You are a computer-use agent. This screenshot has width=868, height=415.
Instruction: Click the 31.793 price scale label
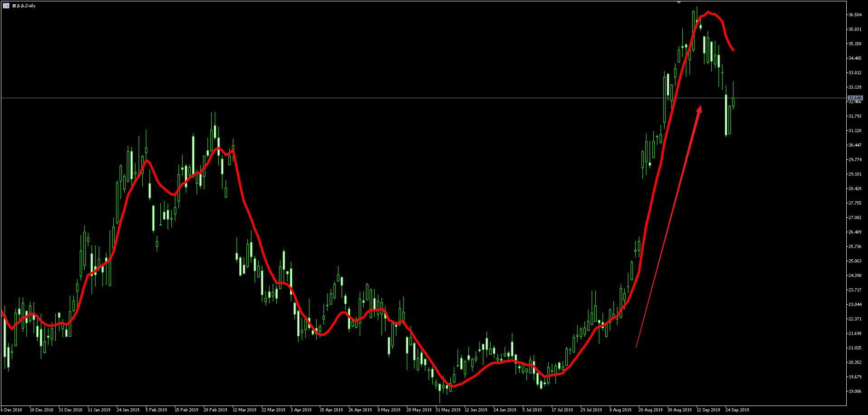pos(855,116)
